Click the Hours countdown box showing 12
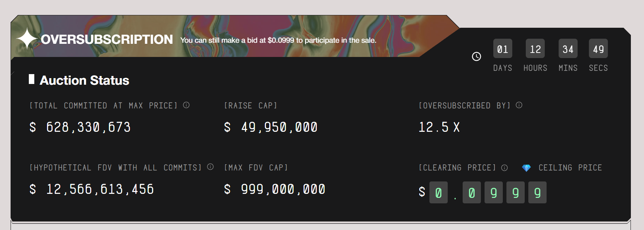This screenshot has height=230, width=644. click(535, 49)
